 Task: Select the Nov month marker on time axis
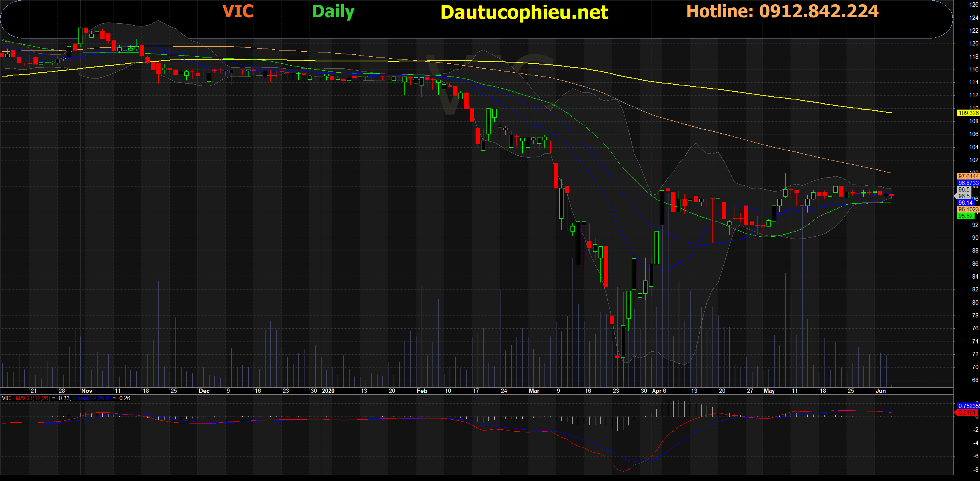coord(87,391)
